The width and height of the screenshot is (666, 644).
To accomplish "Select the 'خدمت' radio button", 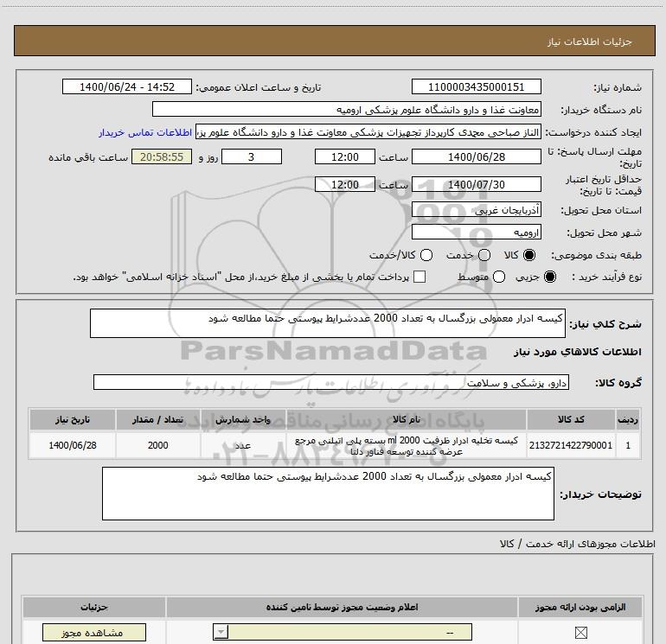I will coord(483,256).
